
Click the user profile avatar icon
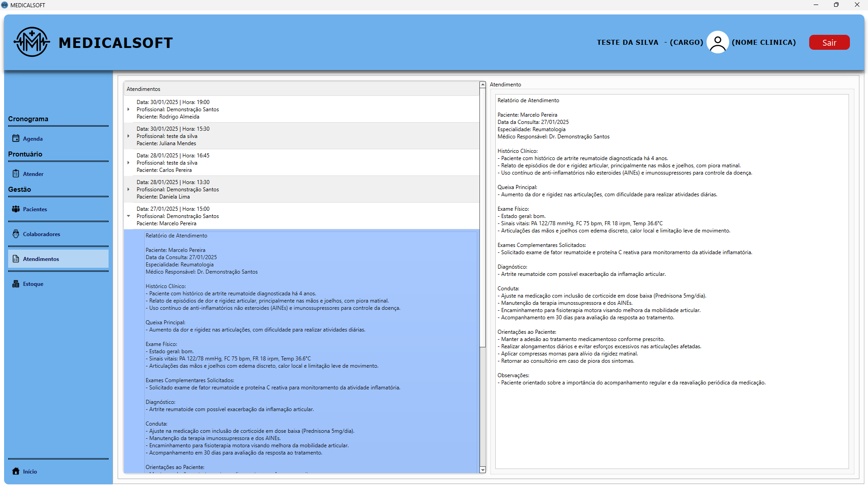click(x=717, y=42)
